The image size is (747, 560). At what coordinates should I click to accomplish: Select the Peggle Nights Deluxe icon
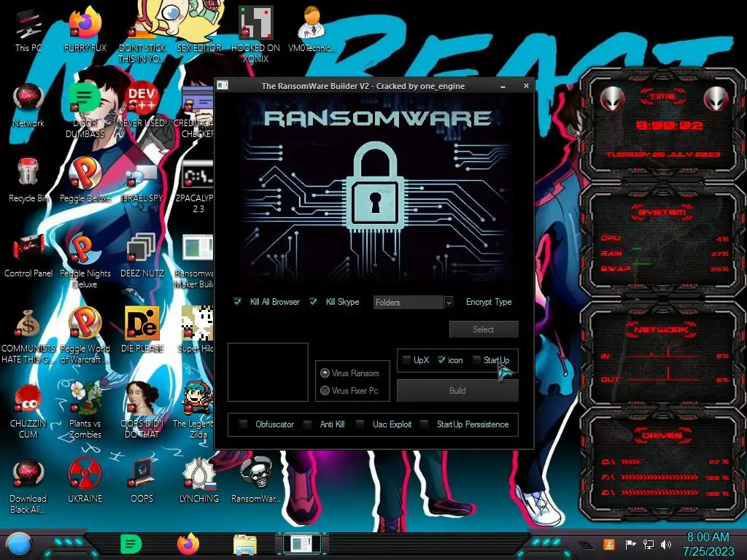click(85, 261)
